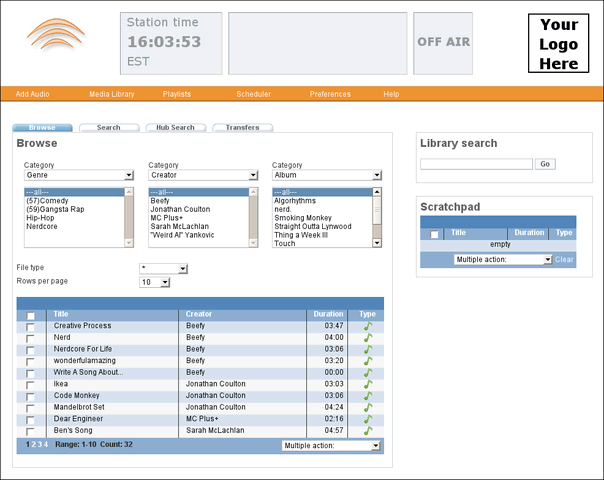
Task: Click audio note icon for Write A Song About
Action: click(x=368, y=373)
